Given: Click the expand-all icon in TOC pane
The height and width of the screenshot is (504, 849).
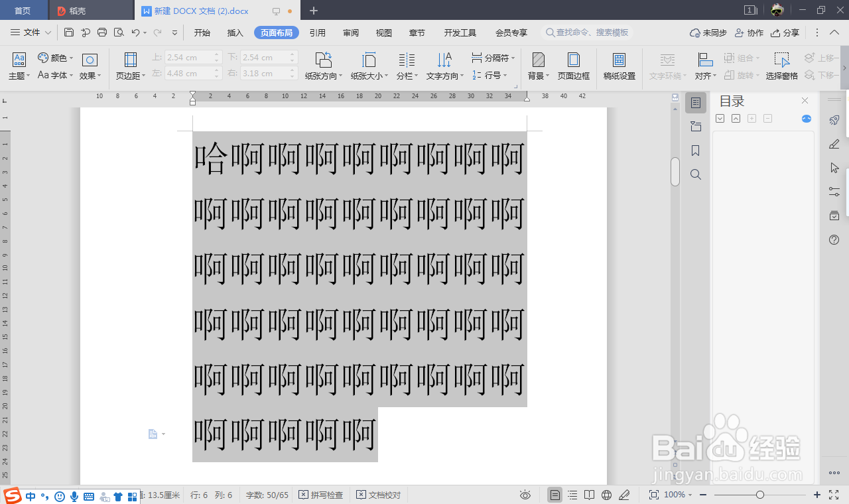Looking at the screenshot, I should (720, 119).
